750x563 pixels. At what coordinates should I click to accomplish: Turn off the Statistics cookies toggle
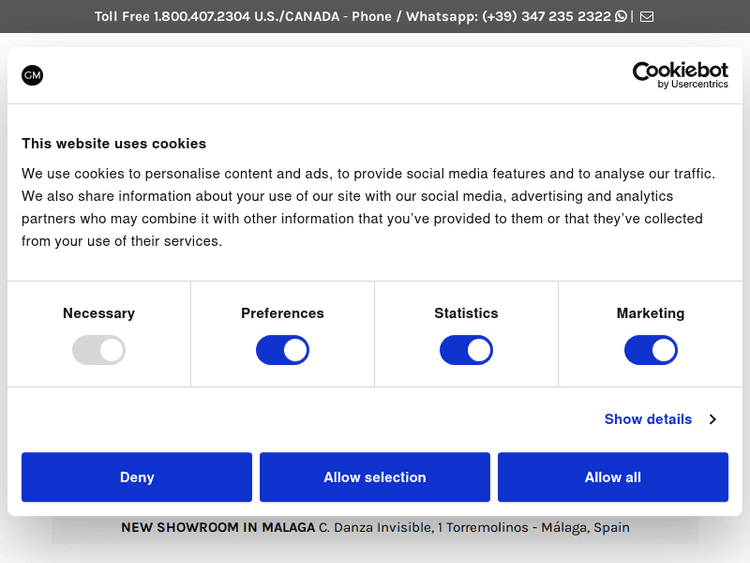[466, 350]
